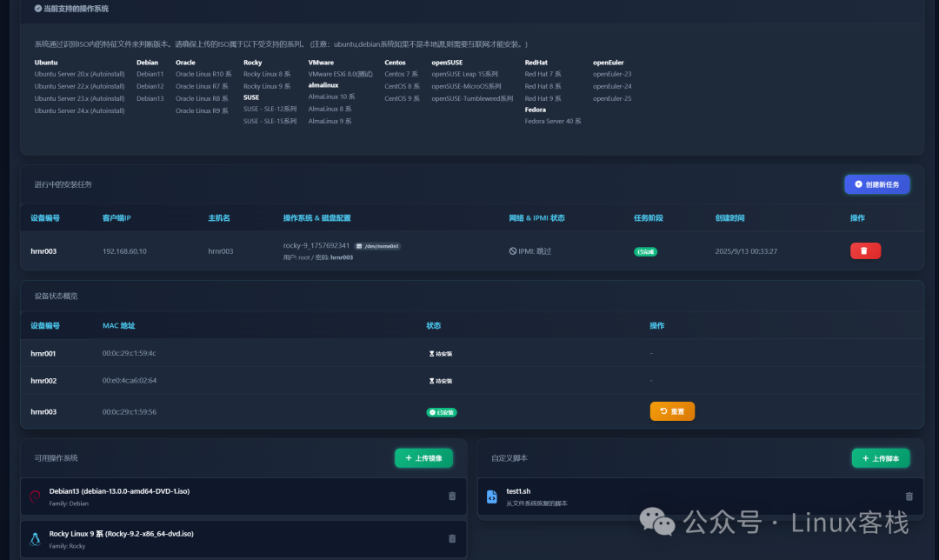939x560 pixels.
Task: Click the 创建新任务 button
Action: tap(876, 184)
